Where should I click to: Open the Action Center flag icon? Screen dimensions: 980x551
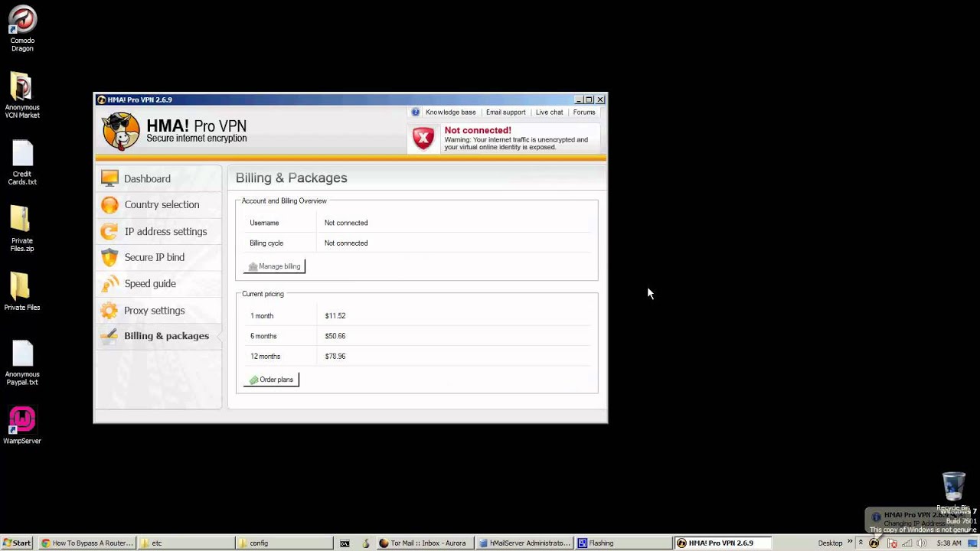(x=892, y=543)
